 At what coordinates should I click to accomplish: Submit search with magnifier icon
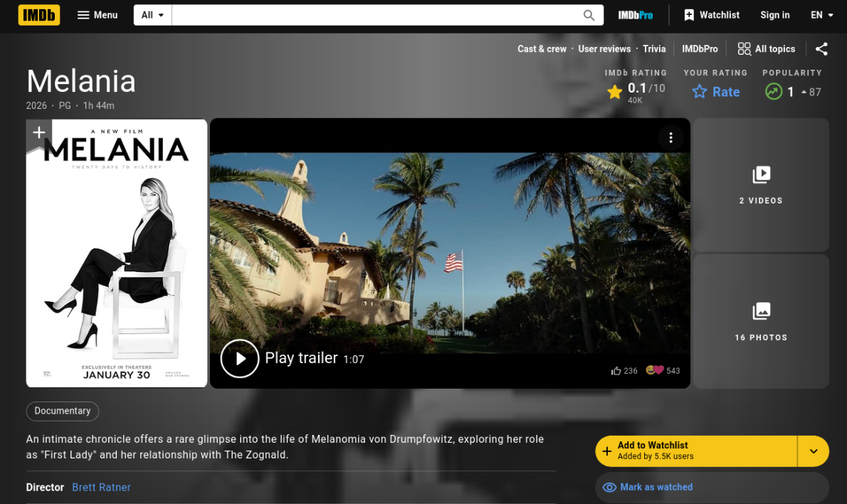[x=589, y=15]
